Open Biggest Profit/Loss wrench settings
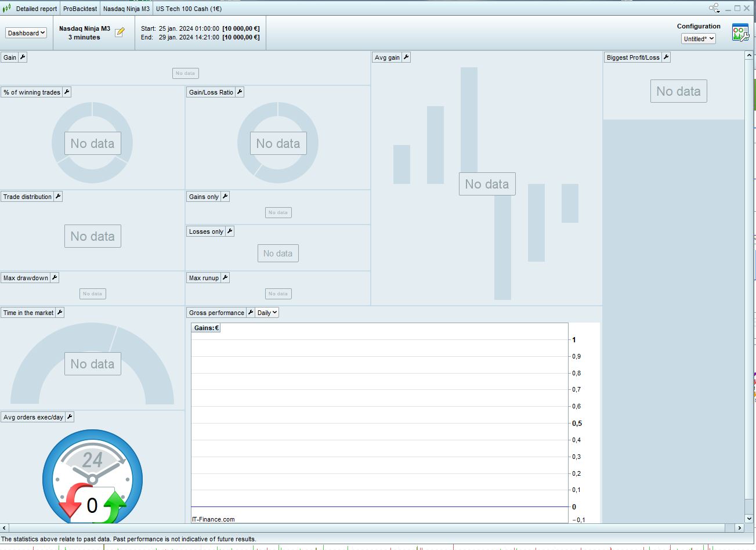The width and height of the screenshot is (756, 550). tap(666, 57)
